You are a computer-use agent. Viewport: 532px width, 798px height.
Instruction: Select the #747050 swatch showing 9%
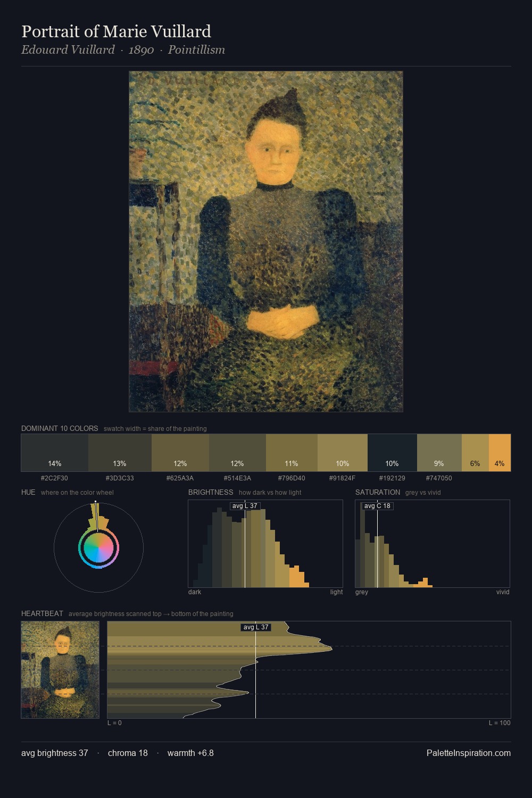pyautogui.click(x=439, y=453)
